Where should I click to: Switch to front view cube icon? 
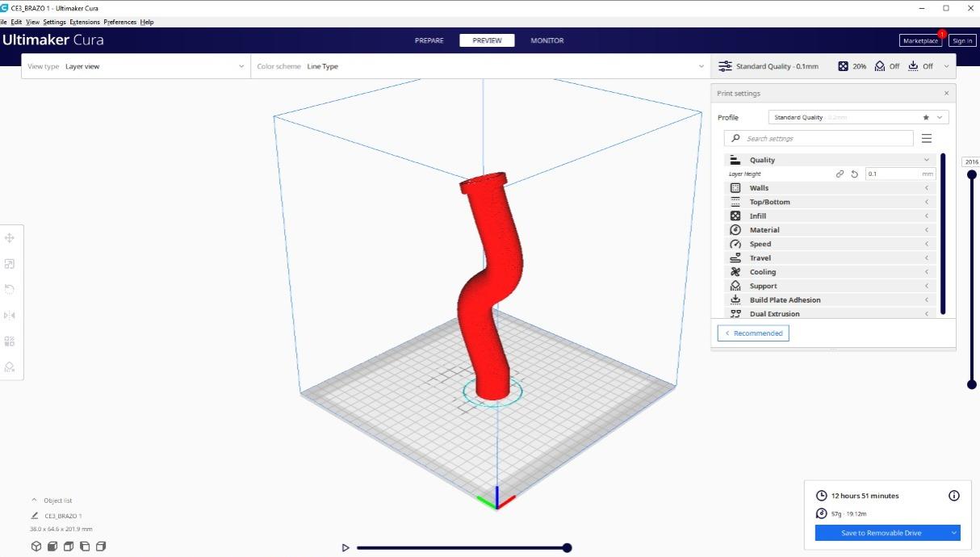click(52, 547)
